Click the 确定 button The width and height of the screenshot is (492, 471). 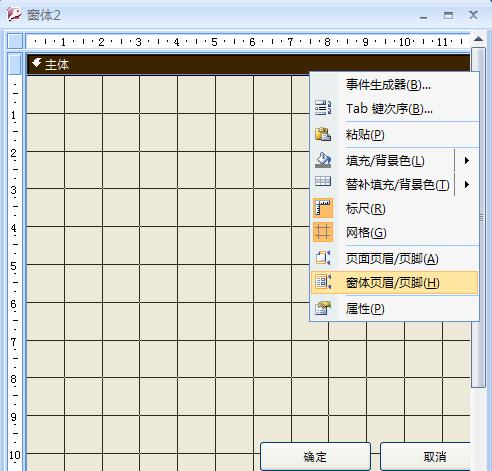click(x=315, y=456)
